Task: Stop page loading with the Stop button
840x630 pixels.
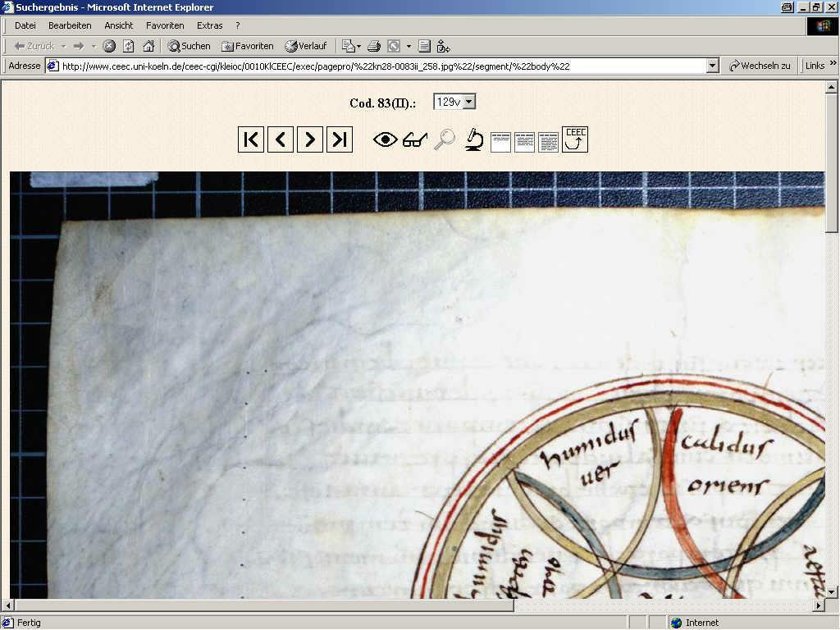Action: 109,46
